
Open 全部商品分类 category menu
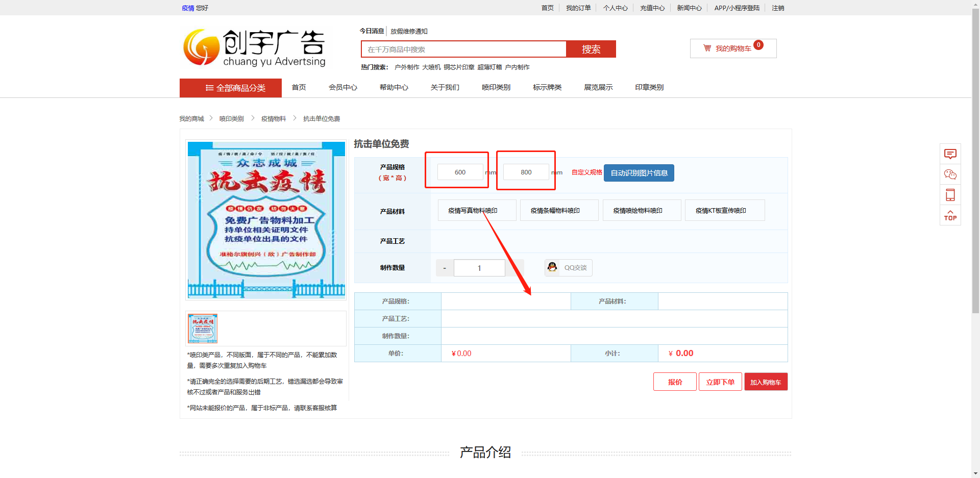231,88
